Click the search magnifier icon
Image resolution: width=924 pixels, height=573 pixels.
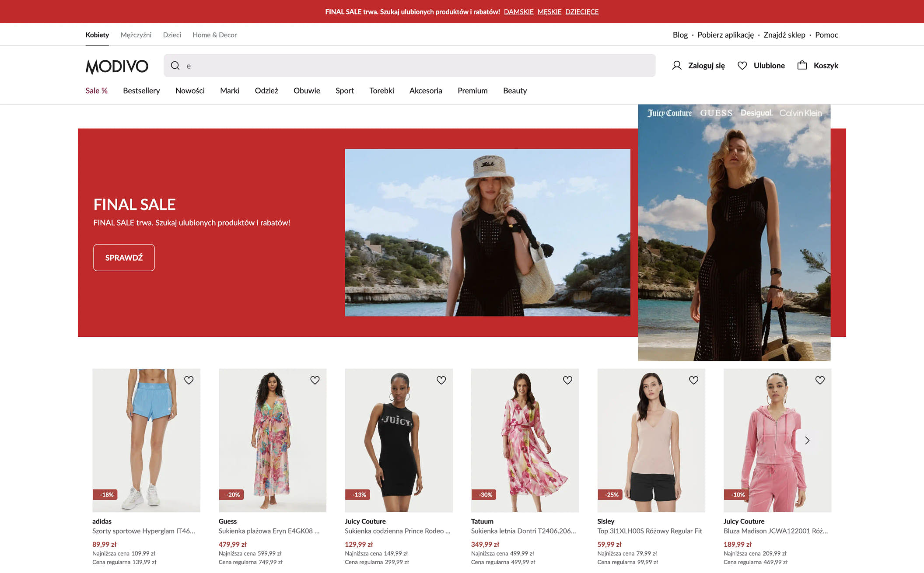pyautogui.click(x=175, y=66)
